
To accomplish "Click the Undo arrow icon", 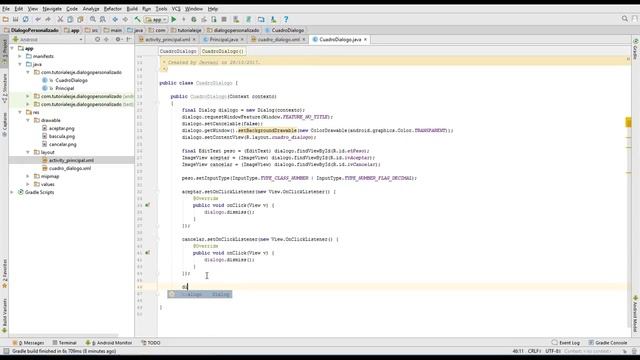I will pyautogui.click(x=38, y=19).
